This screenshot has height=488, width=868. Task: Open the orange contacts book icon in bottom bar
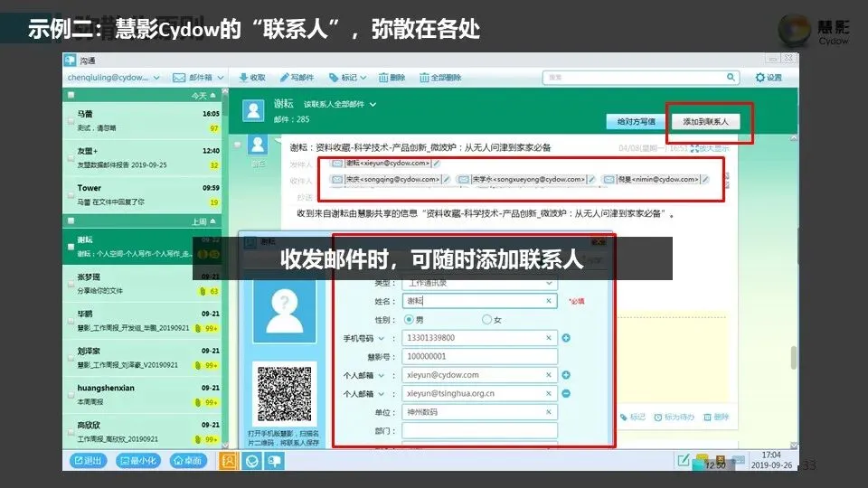click(229, 461)
